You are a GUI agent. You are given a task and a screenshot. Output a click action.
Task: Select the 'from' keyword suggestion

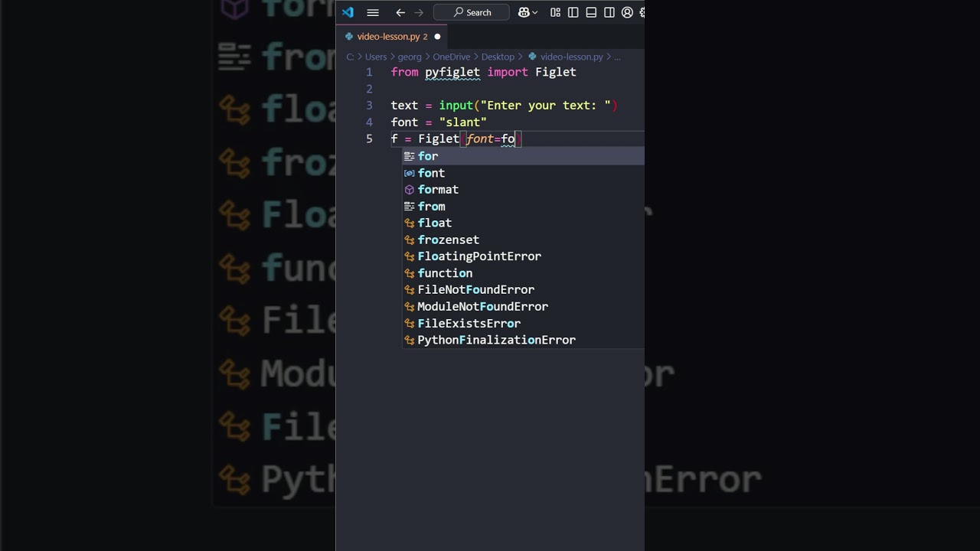coord(524,207)
